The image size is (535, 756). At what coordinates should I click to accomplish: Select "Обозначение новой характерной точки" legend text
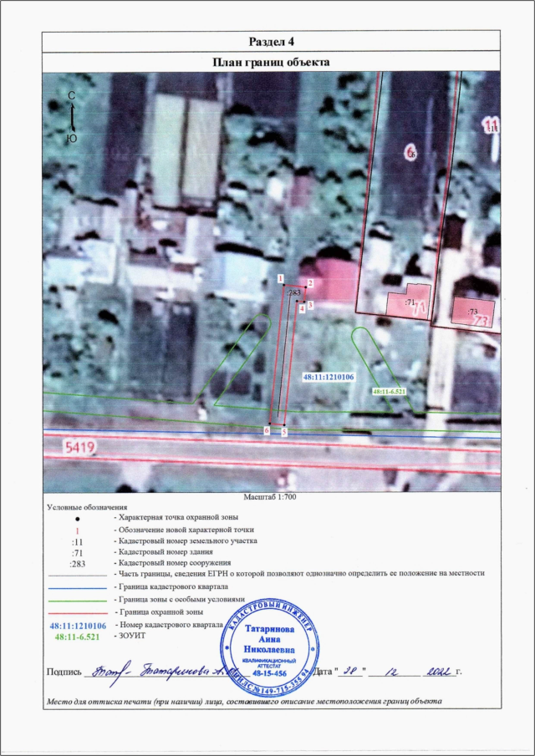pos(186,529)
